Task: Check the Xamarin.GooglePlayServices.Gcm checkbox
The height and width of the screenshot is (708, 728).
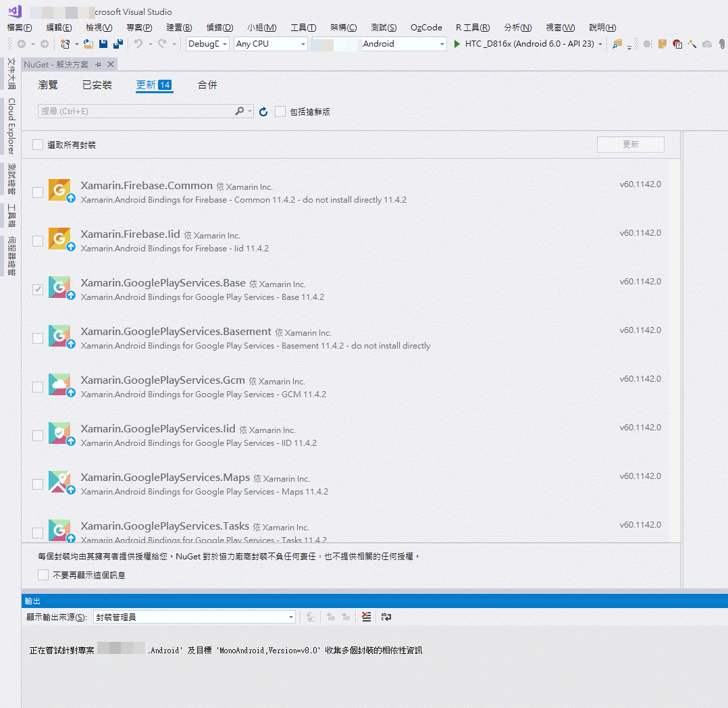Action: click(x=38, y=387)
